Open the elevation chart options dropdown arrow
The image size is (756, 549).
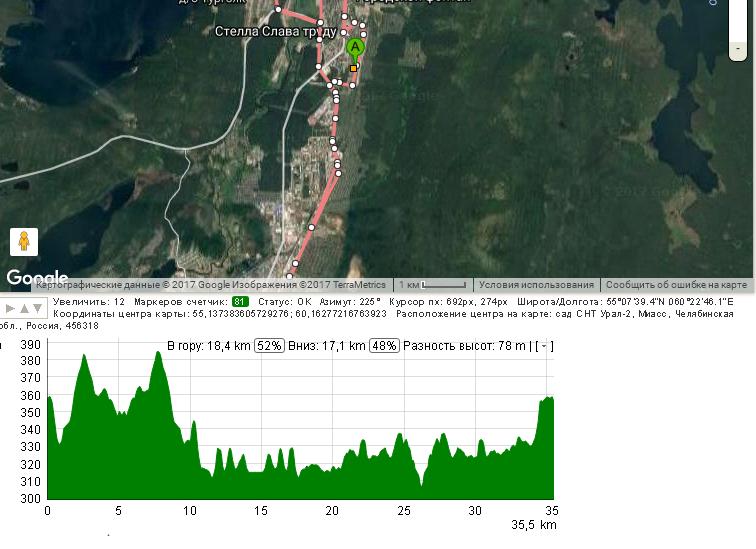tap(544, 346)
